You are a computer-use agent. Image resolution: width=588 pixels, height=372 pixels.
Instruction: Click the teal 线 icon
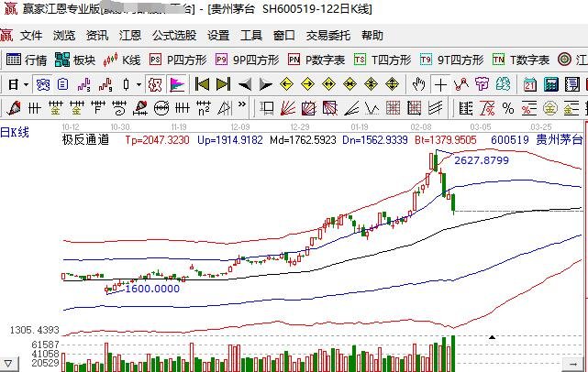[x=503, y=84]
